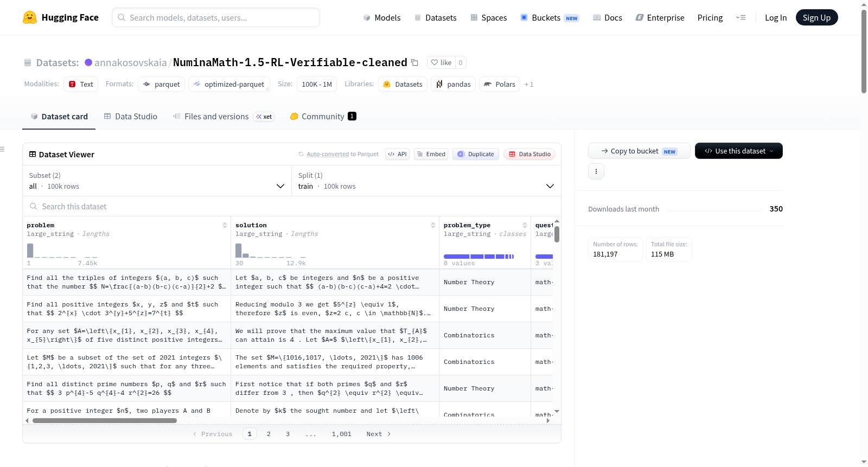Click the left sidebar toggle icon
This screenshot has height=467, width=868.
pyautogui.click(x=2, y=149)
